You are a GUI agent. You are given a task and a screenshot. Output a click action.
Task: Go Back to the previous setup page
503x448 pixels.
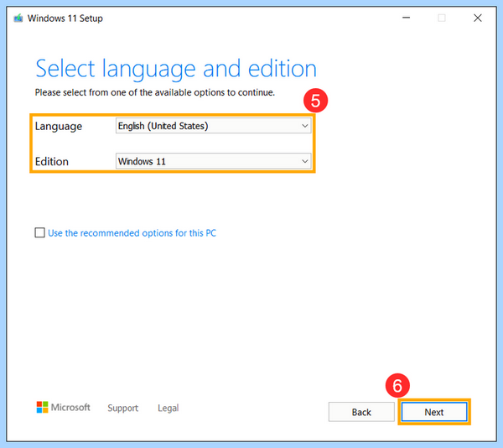(x=361, y=412)
